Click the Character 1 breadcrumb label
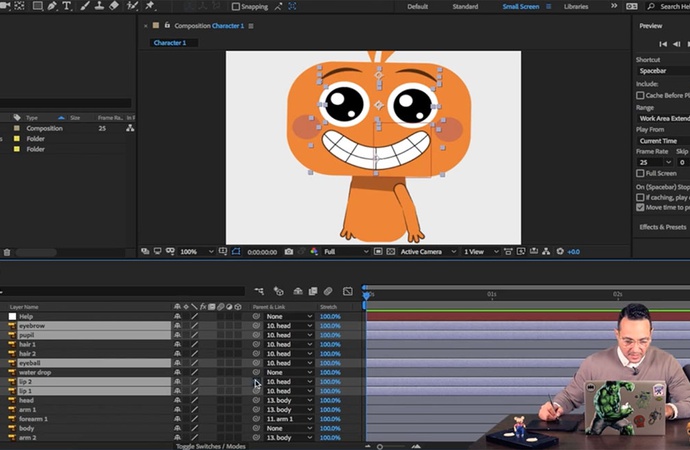Image resolution: width=690 pixels, height=450 pixels. click(170, 43)
